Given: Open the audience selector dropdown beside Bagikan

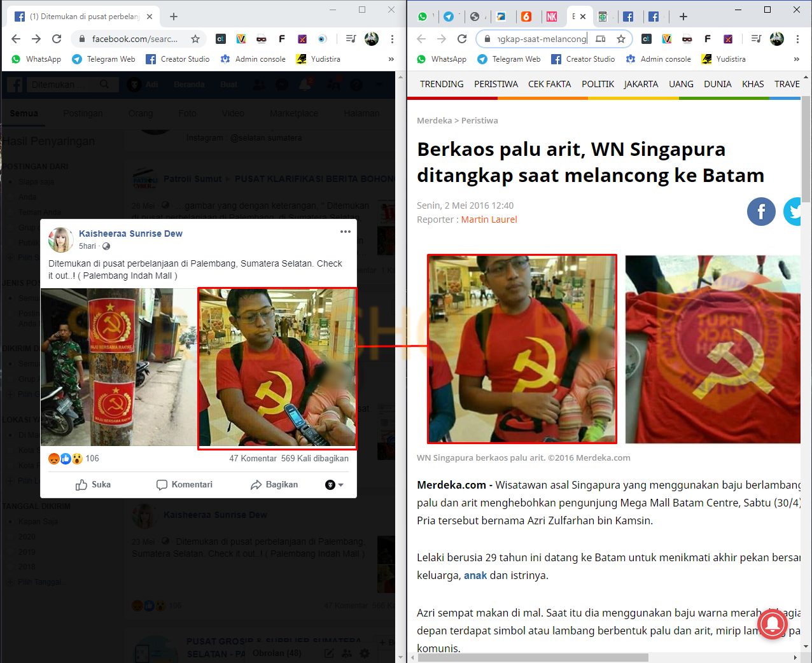Looking at the screenshot, I should [x=335, y=485].
